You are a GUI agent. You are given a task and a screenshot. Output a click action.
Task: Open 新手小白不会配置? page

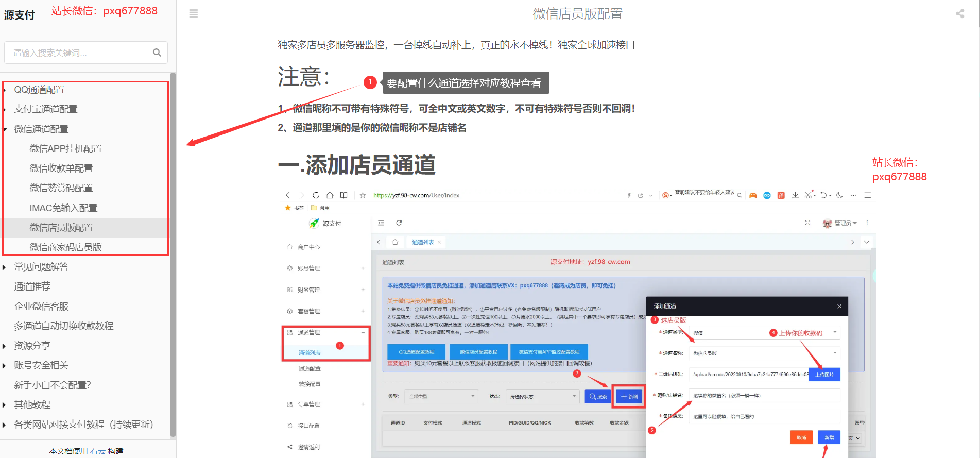[x=53, y=385]
